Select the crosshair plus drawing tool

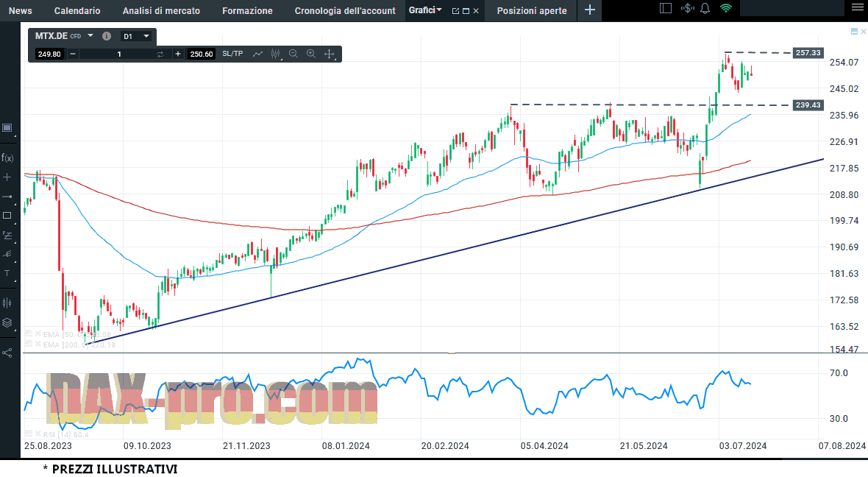pos(7,177)
